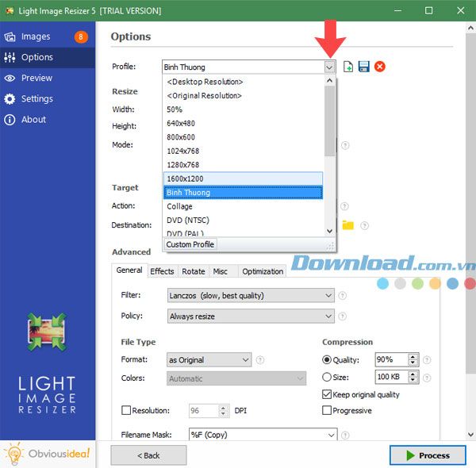Image resolution: width=476 pixels, height=468 pixels.
Task: Click the help icon beside Format
Action: [x=260, y=360]
